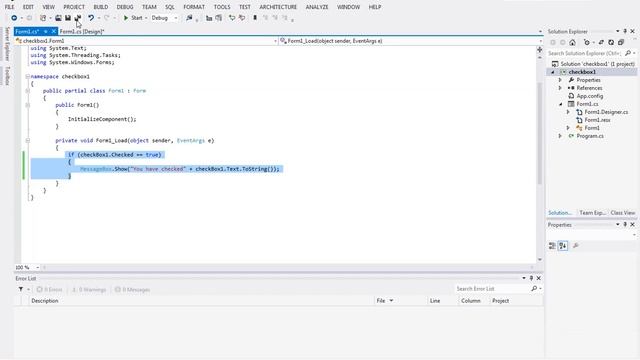This screenshot has height=360, width=640.
Task: Collapse the checkbox1 project node
Action: (x=553, y=72)
